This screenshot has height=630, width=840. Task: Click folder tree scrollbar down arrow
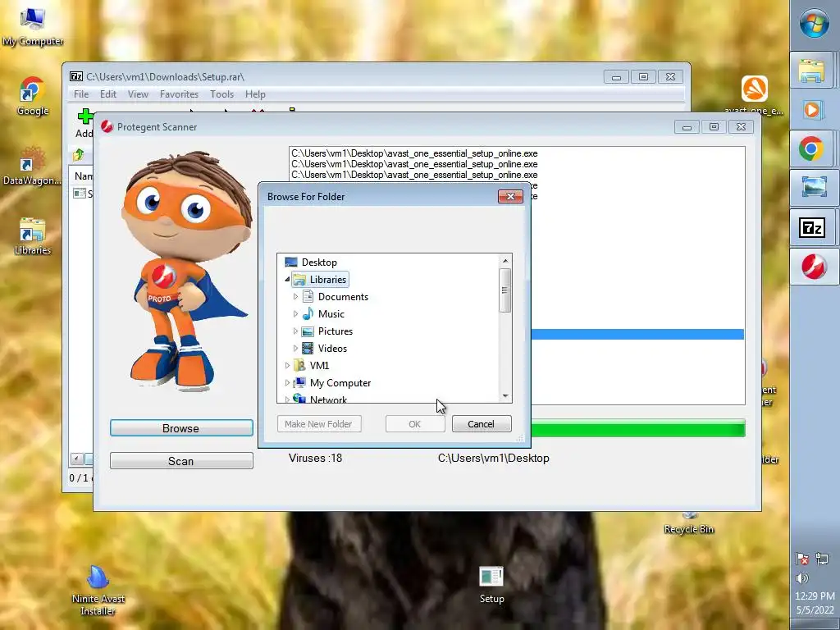click(x=505, y=396)
